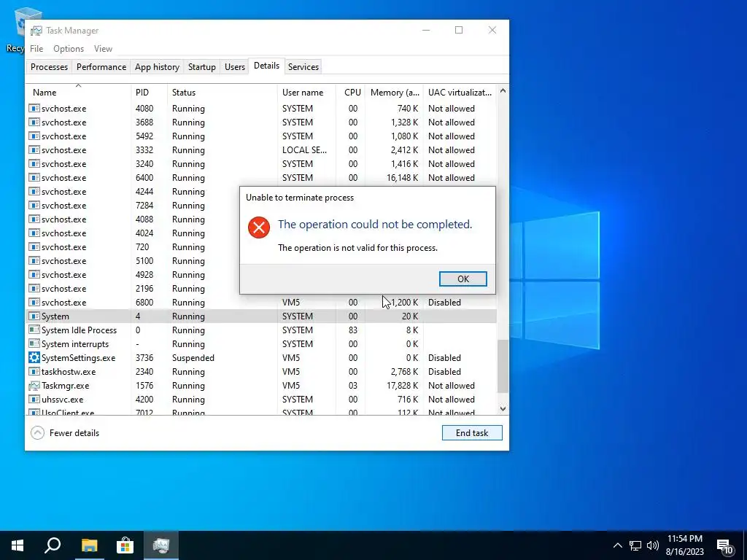Click the Taskmgr.exe process icon
This screenshot has width=747, height=560.
click(34, 386)
